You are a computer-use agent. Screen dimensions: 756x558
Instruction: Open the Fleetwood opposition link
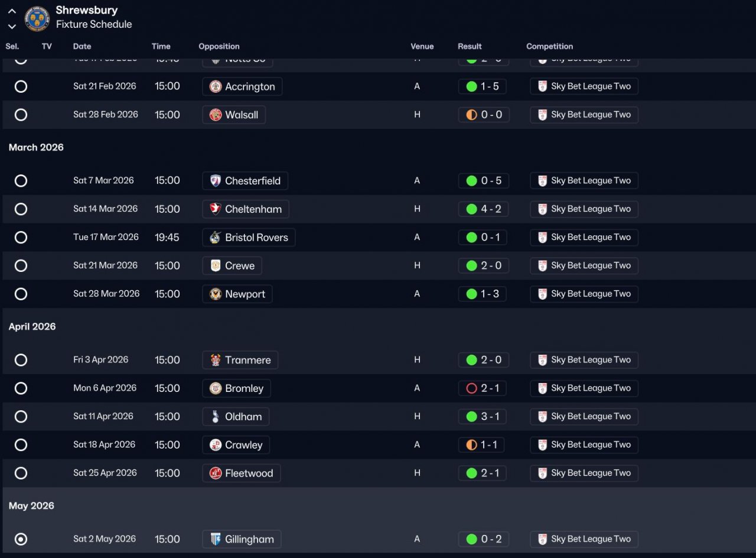point(248,473)
